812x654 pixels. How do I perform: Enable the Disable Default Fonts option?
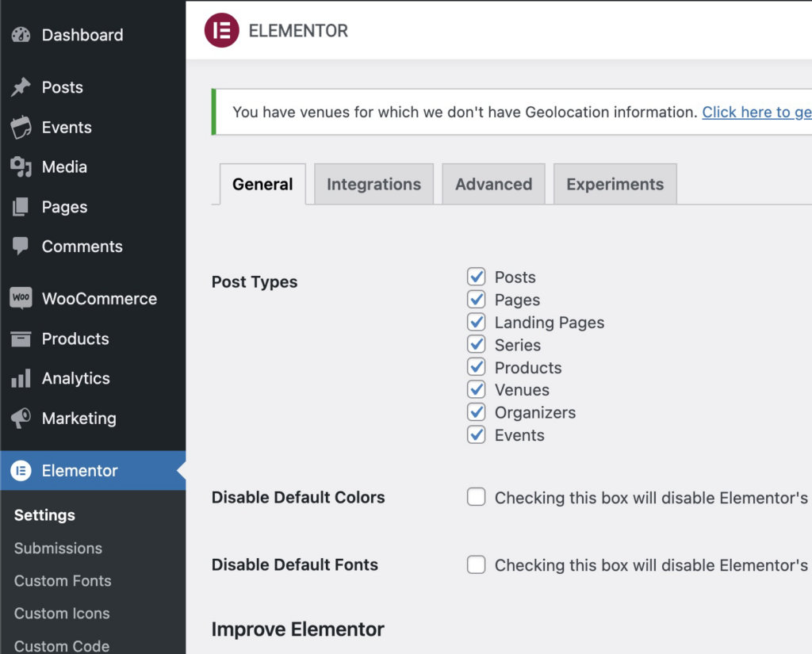click(x=476, y=564)
